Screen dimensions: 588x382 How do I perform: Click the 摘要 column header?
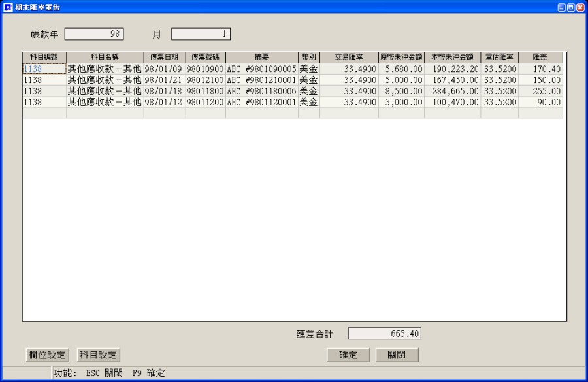point(262,57)
